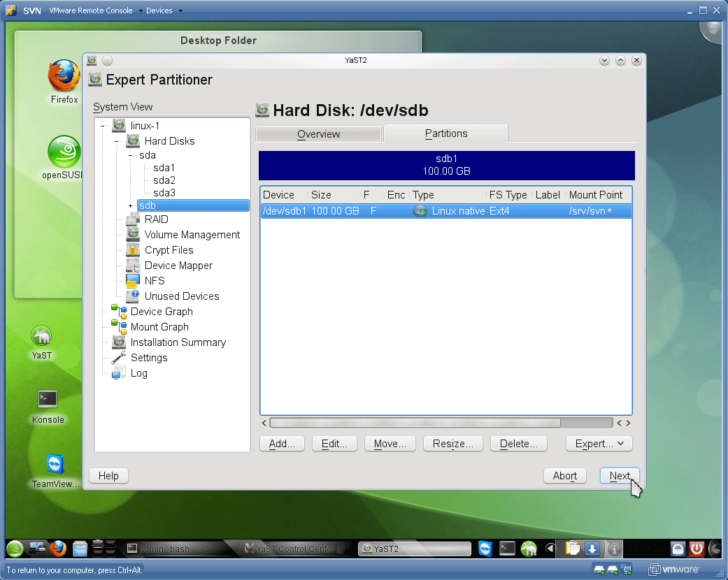The height and width of the screenshot is (580, 728).
Task: Click the horizontal scrollbar of partition table
Action: pos(415,423)
